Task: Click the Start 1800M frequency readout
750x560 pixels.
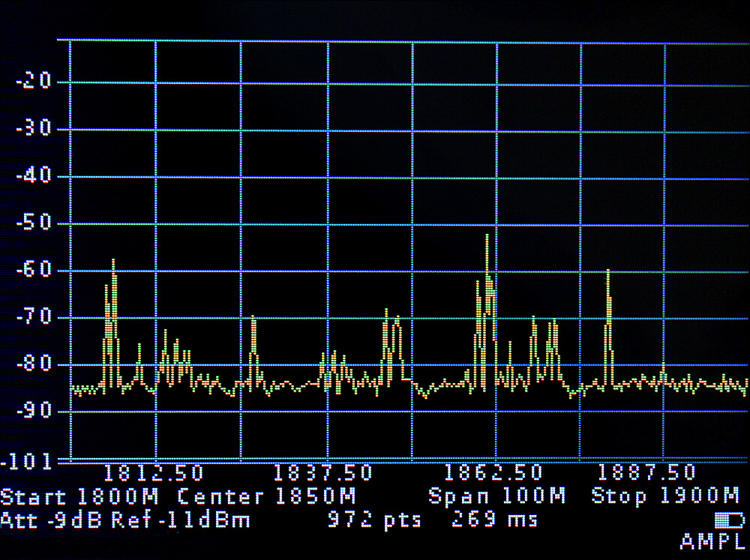Action: [79, 497]
